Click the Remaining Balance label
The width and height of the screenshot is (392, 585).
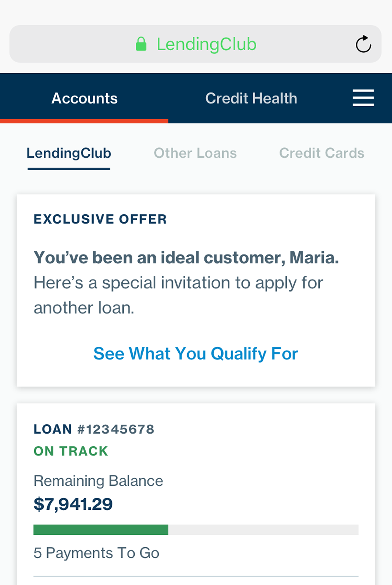tap(98, 481)
